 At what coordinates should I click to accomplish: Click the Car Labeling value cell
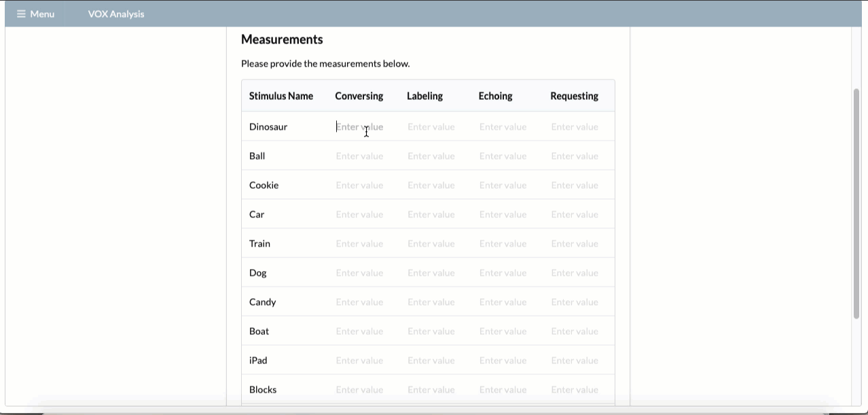435,214
